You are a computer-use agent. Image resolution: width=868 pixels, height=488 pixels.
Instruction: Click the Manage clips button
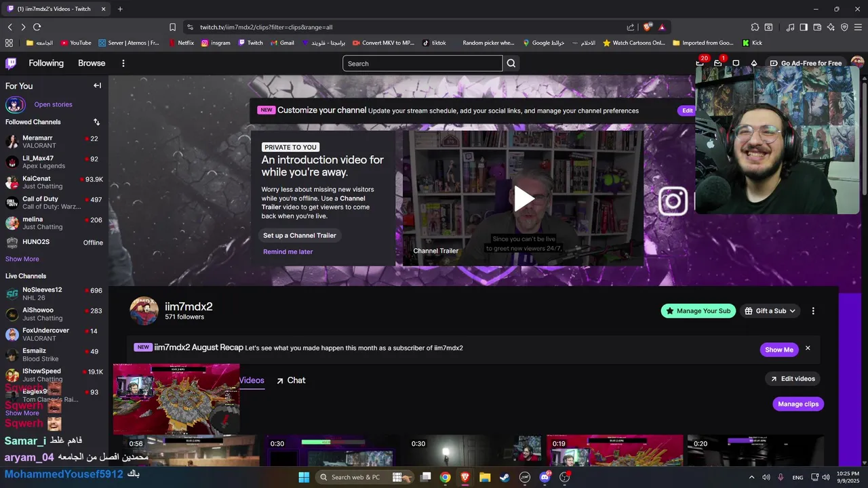(798, 404)
